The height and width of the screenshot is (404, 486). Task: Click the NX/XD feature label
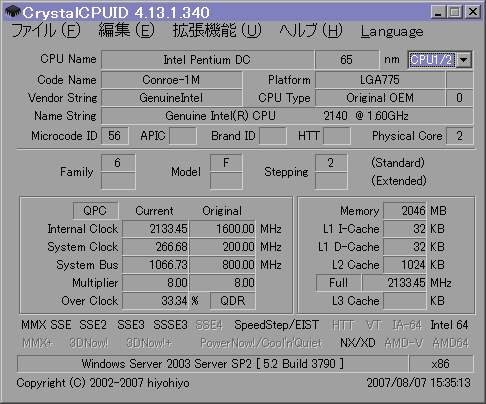[x=358, y=343]
